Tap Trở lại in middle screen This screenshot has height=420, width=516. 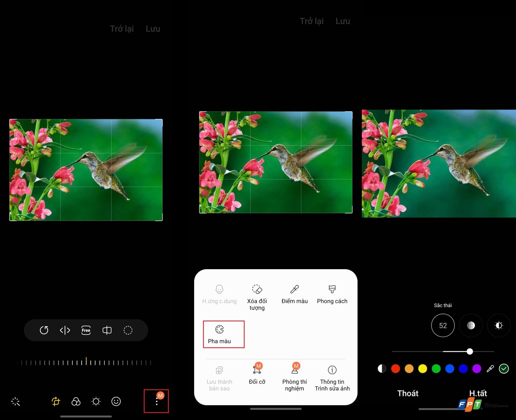coord(312,21)
